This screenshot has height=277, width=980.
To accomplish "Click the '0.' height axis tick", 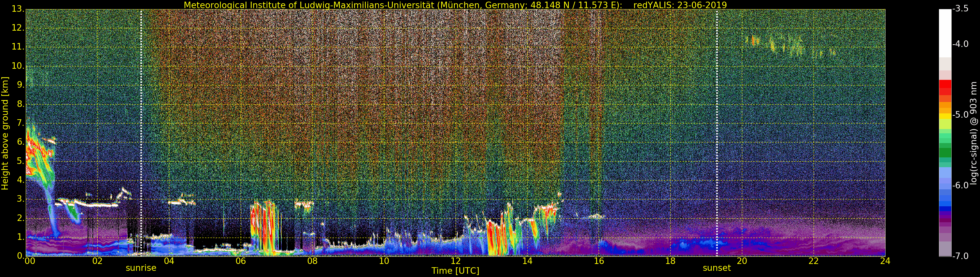I will [21, 256].
